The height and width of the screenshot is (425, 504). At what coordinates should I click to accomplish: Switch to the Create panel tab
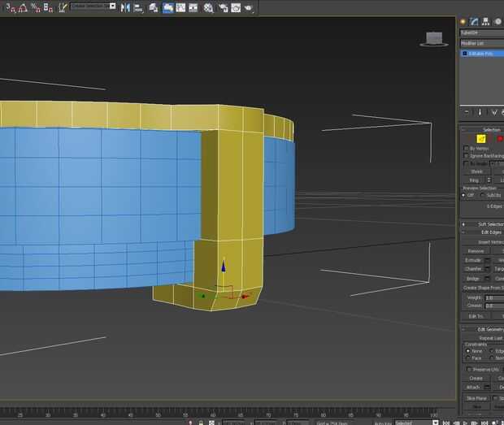click(463, 22)
